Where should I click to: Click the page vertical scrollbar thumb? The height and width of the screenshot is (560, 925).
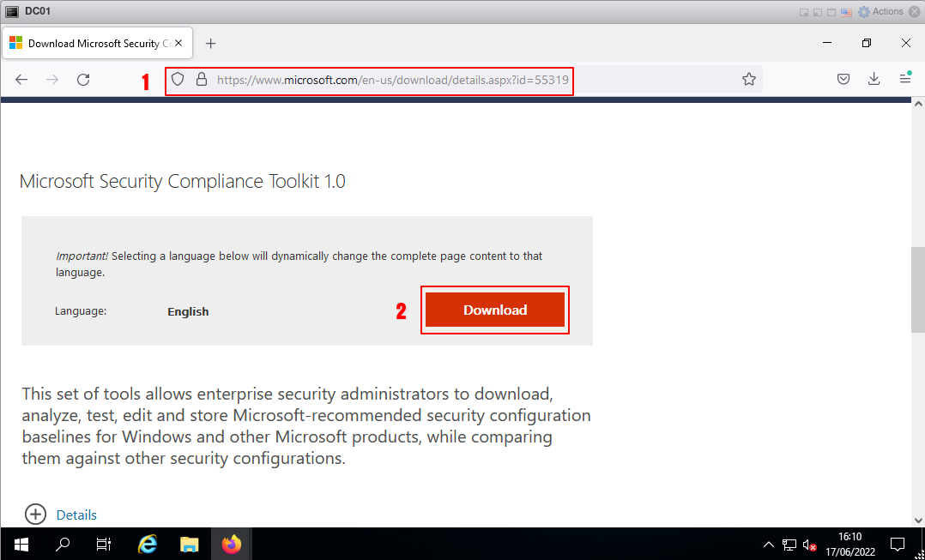917,292
